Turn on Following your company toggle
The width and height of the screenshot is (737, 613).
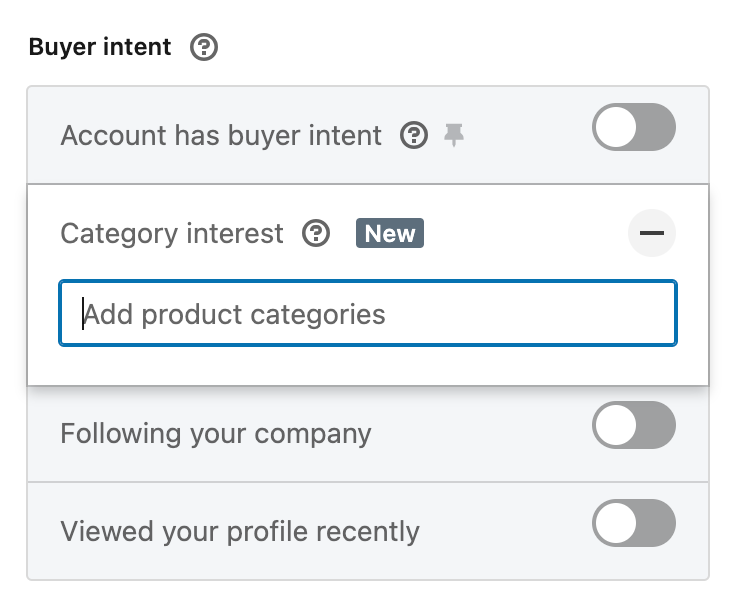(x=634, y=425)
